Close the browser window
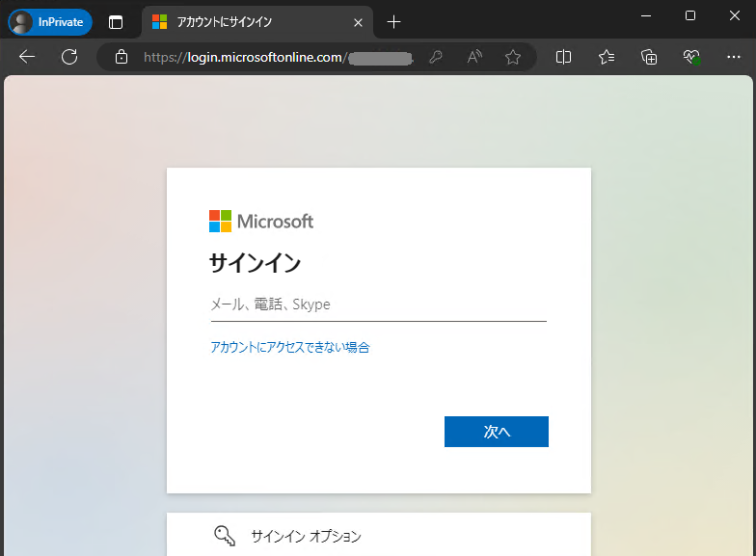 coord(735,15)
